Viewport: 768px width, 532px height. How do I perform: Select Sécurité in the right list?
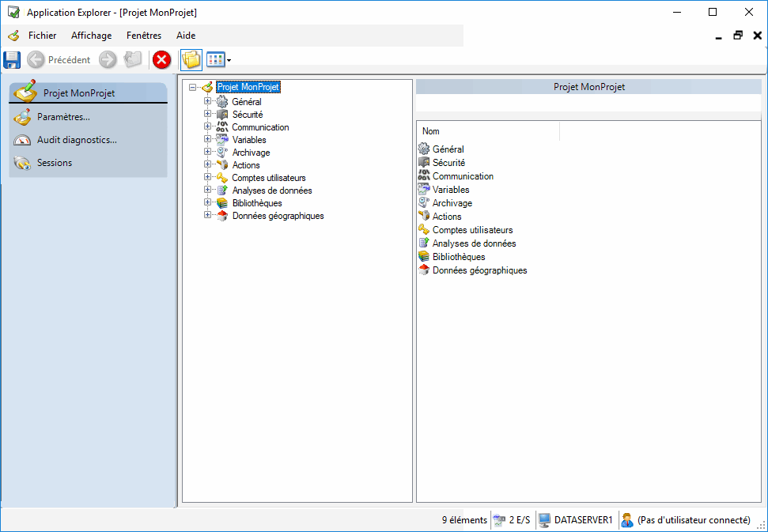click(448, 163)
